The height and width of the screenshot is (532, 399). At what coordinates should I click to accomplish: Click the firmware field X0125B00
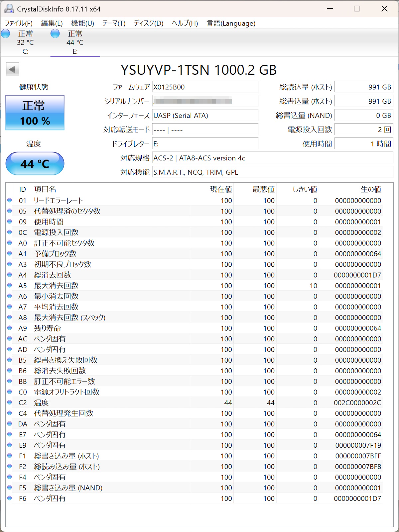(x=205, y=87)
